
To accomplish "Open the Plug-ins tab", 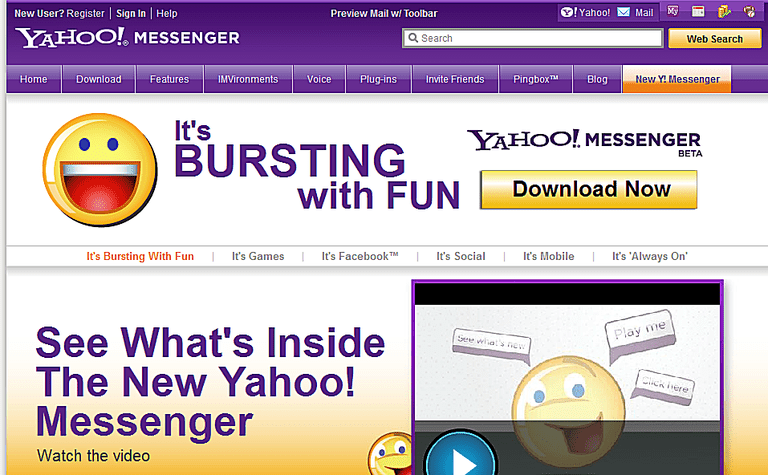I will 378,79.
